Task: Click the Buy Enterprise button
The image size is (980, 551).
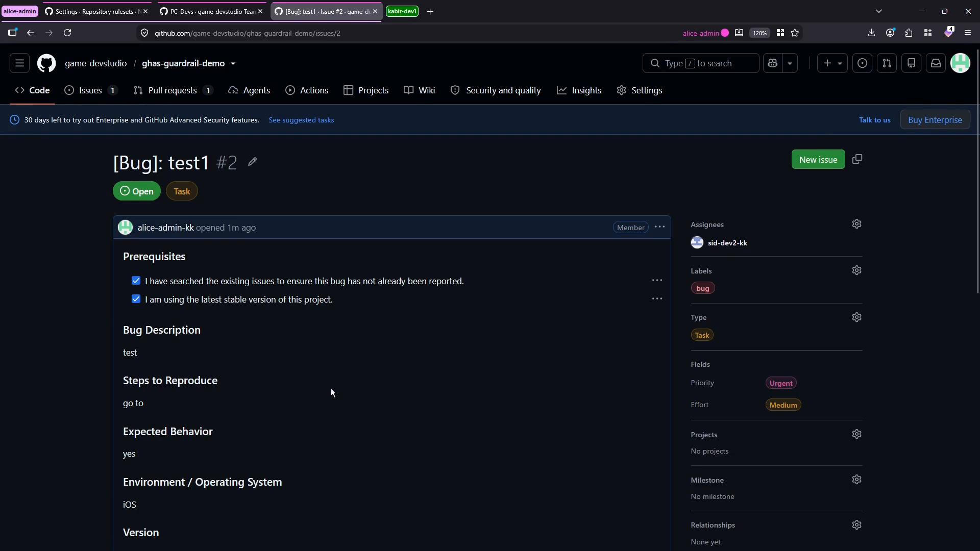Action: pyautogui.click(x=935, y=120)
